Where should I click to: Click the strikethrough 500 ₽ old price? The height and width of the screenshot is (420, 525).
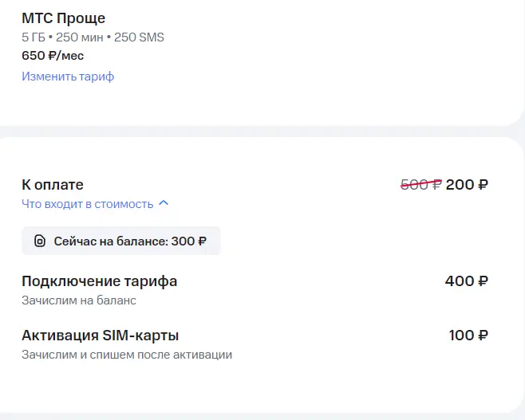click(x=421, y=185)
